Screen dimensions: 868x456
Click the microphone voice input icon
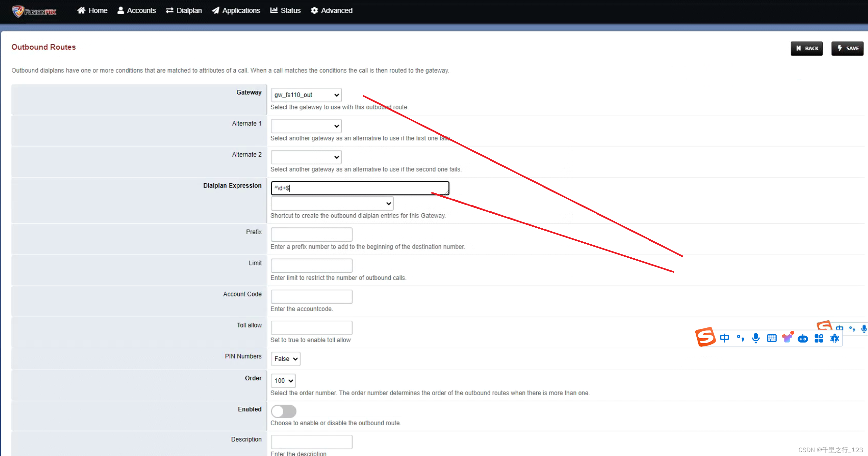(x=755, y=338)
